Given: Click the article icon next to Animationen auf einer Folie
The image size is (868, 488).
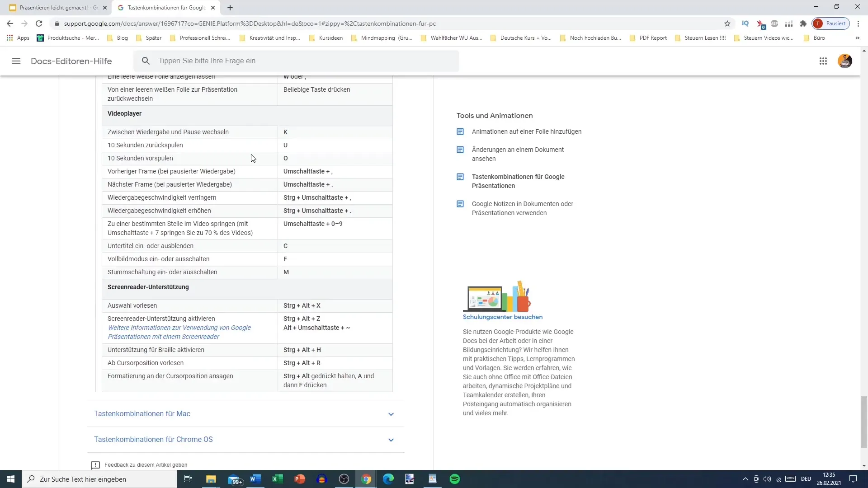Looking at the screenshot, I should tap(460, 131).
